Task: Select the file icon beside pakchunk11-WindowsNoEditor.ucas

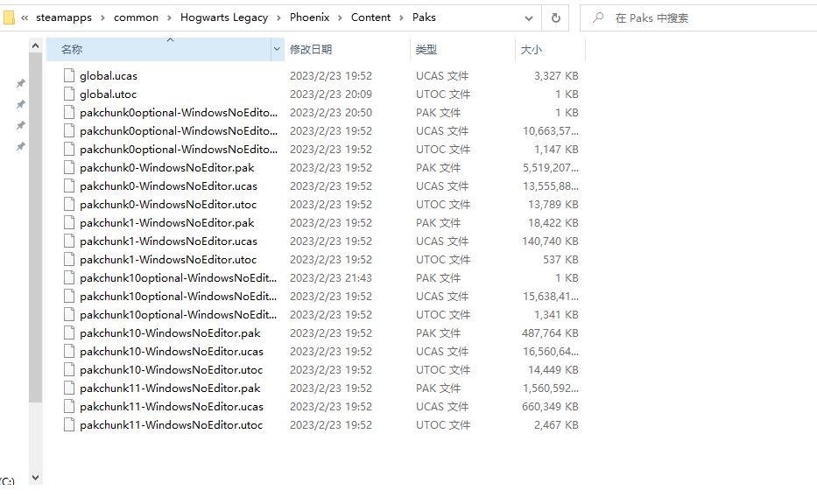Action: pos(69,406)
